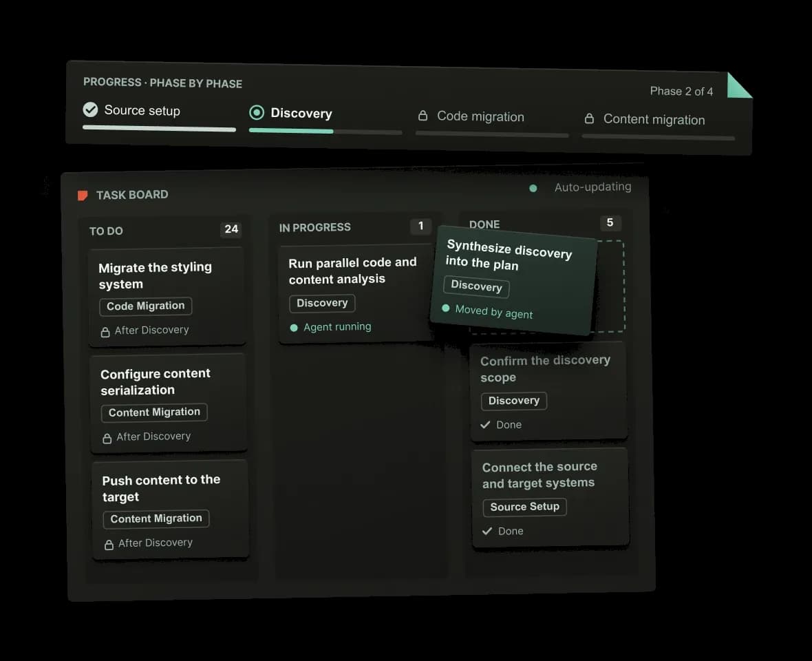812x661 pixels.
Task: Click the PROGRESS · PHASE BY PHASE heading
Action: pos(162,83)
